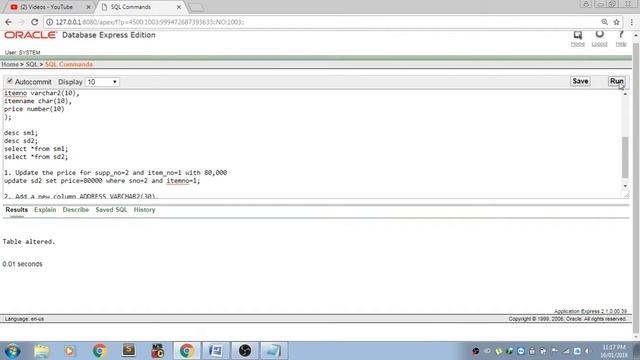Open Sublime Text from the taskbar
This screenshot has height=360, width=640.
(x=129, y=351)
